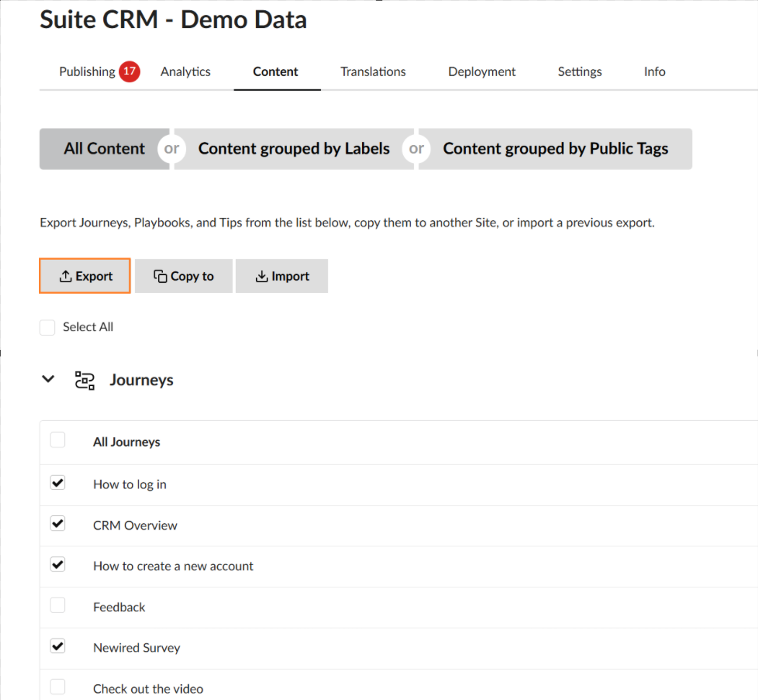Check the All Journeys checkbox

[58, 440]
